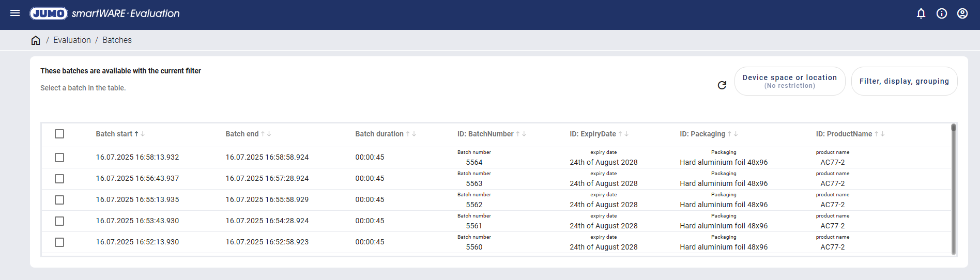Refresh the batch list
Viewport: 980px width, 280px height.
click(722, 85)
